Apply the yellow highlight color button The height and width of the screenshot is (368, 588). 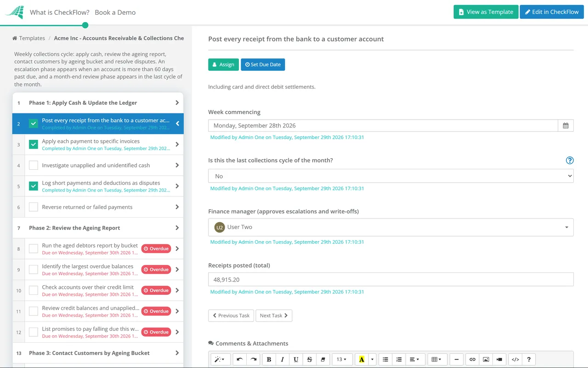[362, 360]
